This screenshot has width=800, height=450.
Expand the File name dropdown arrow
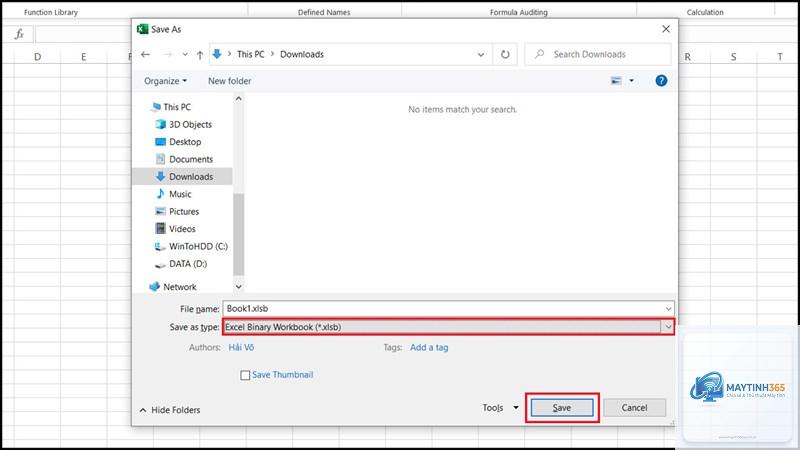click(668, 309)
